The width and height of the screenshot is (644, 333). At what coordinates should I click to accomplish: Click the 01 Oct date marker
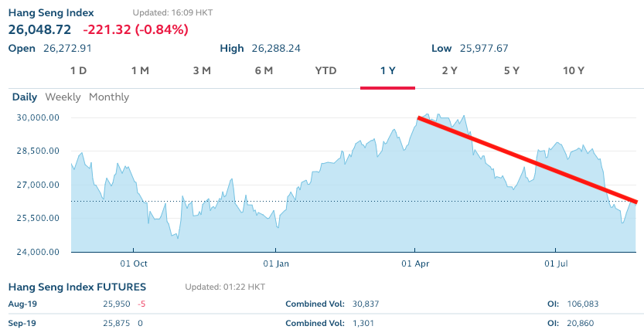coord(133,262)
